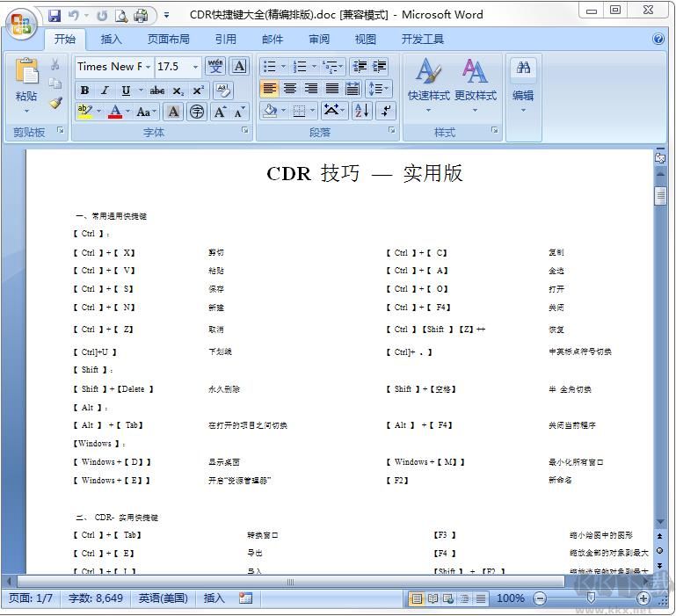Click the enclose characters icon
Viewport: 676px width, 616px height.
pyautogui.click(x=197, y=112)
